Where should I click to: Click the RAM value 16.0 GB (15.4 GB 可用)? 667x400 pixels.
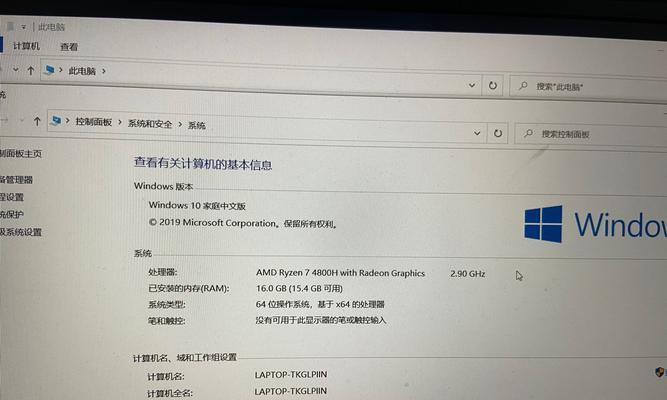[299, 289]
